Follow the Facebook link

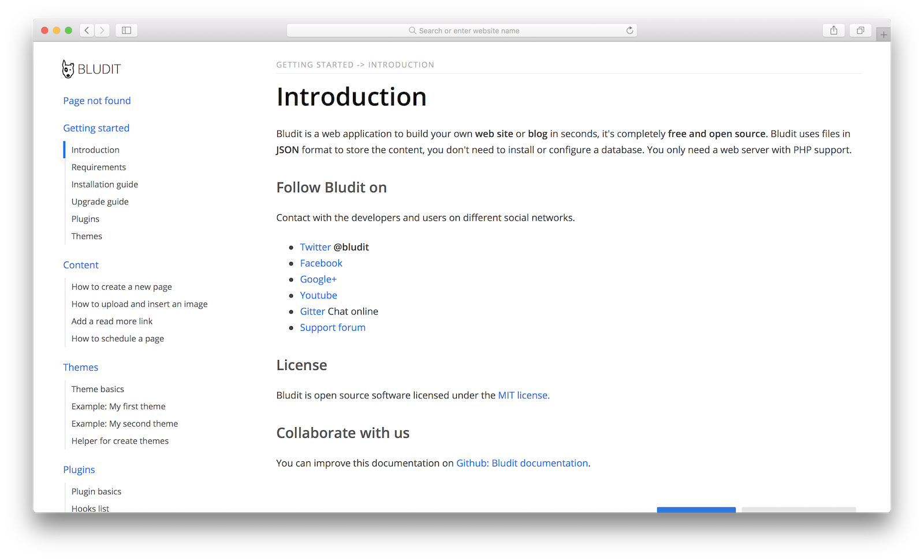tap(321, 263)
